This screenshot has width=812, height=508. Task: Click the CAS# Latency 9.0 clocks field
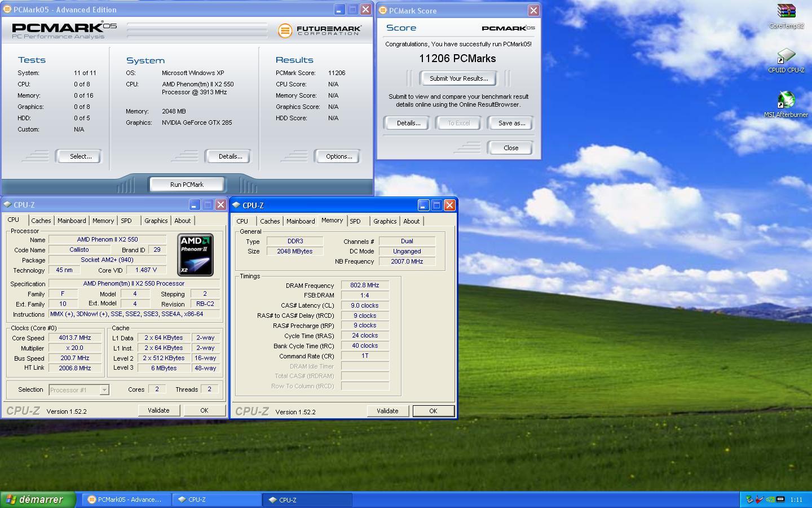coord(365,305)
